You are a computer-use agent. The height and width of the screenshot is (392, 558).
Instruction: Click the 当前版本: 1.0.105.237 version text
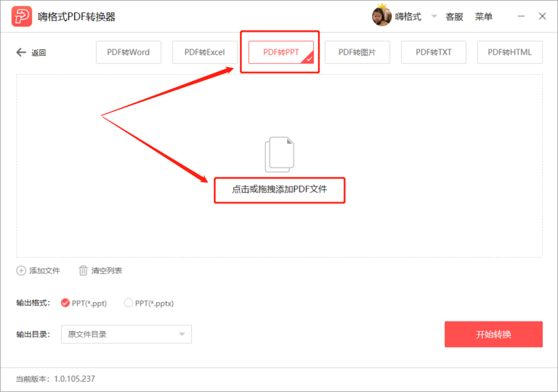(56, 379)
